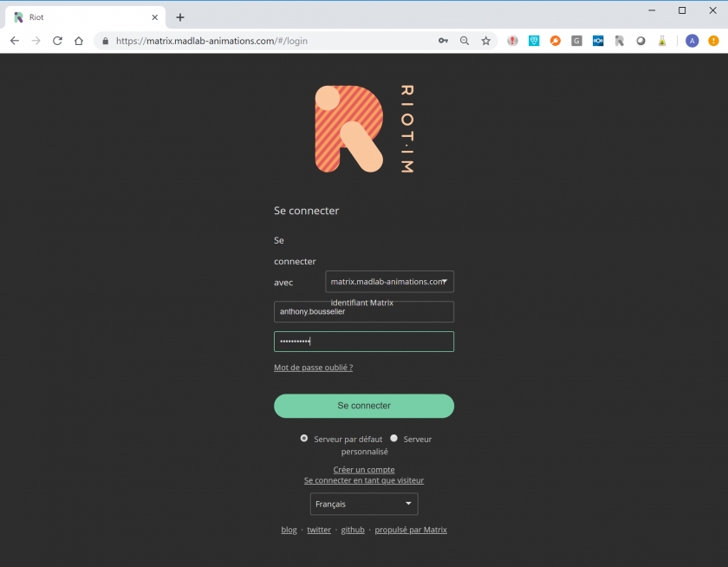The image size is (728, 567).
Task: Open the saved passwords key icon
Action: (443, 41)
